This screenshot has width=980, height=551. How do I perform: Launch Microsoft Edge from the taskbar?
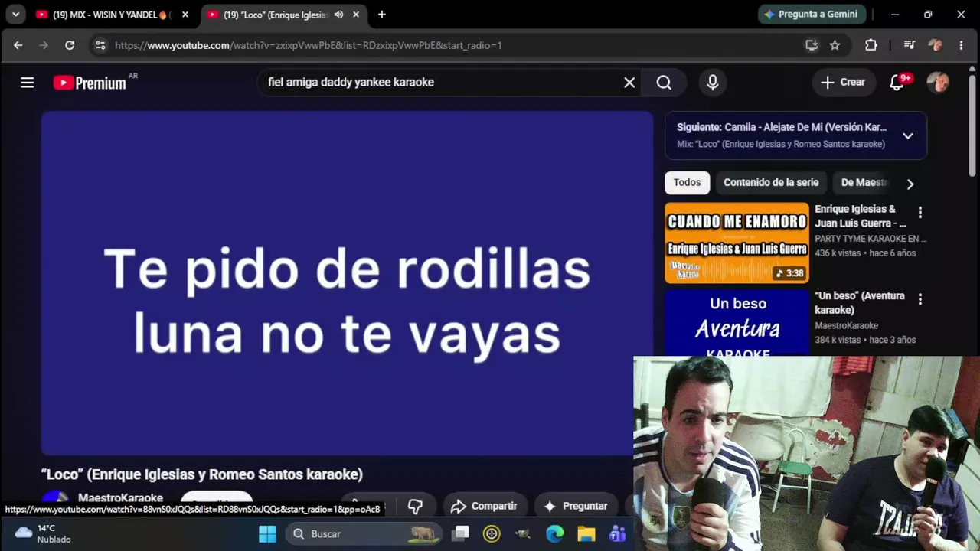pos(554,533)
